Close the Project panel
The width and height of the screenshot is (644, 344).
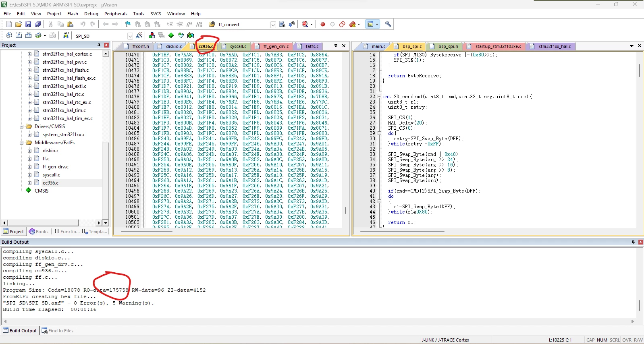[x=106, y=45]
